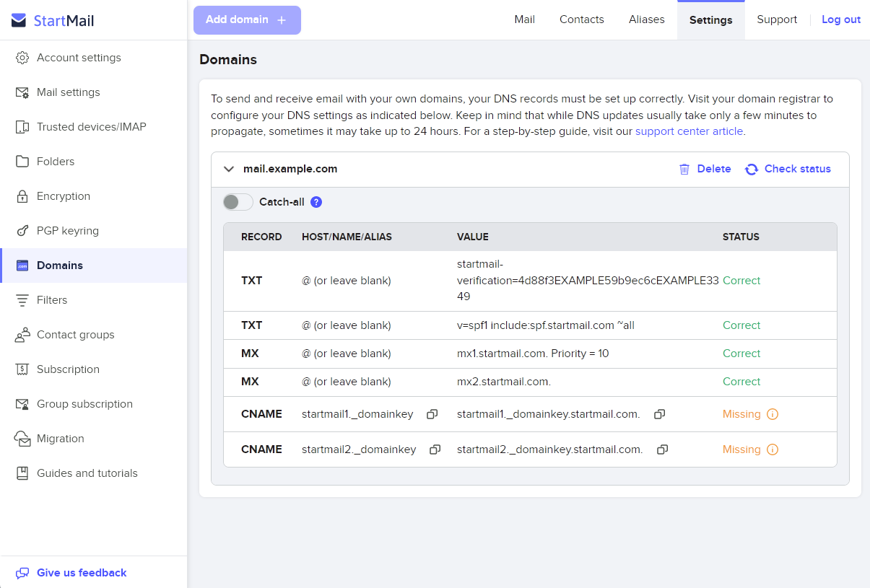Select the Settings tab
The width and height of the screenshot is (870, 588).
click(711, 20)
